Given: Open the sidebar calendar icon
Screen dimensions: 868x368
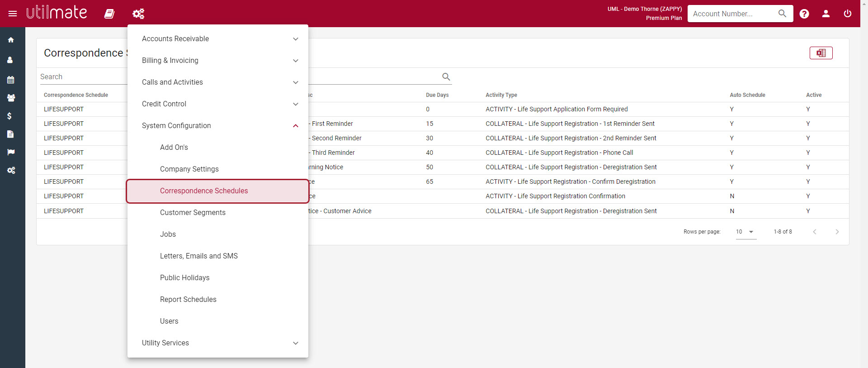Looking at the screenshot, I should click(11, 80).
